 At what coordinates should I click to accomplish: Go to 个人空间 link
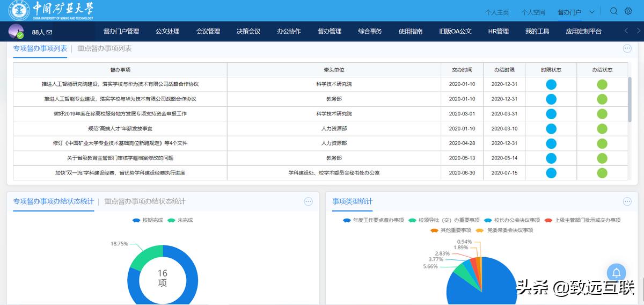pyautogui.click(x=533, y=12)
